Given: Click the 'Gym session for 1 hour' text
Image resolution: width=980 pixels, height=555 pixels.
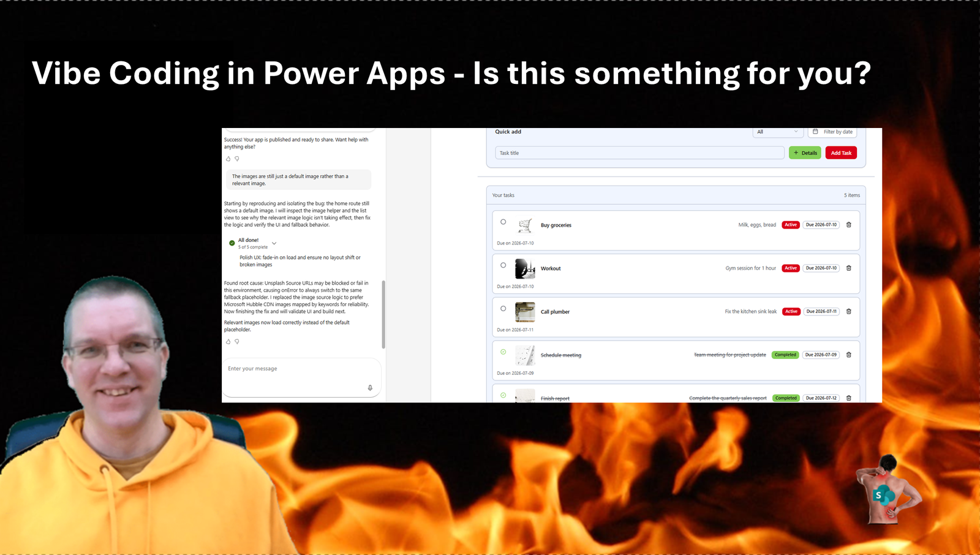Looking at the screenshot, I should [x=751, y=268].
